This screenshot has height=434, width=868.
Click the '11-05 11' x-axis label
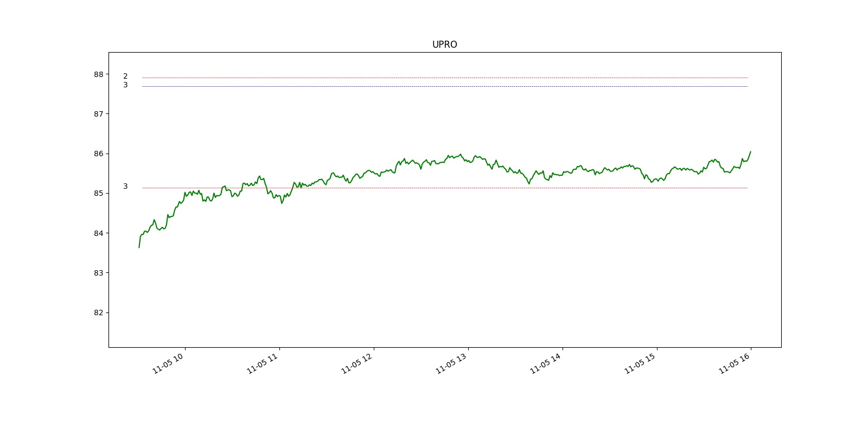[263, 363]
